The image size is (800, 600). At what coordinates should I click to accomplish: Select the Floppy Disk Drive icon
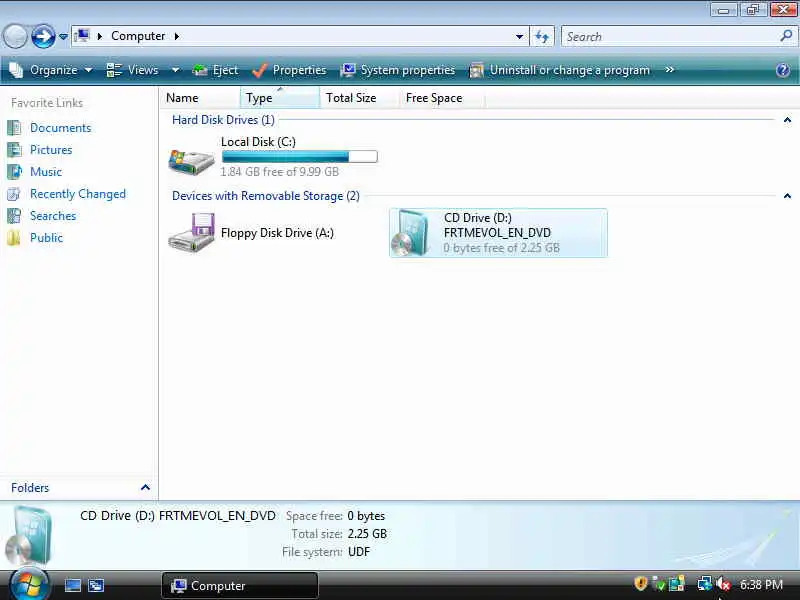pos(191,233)
